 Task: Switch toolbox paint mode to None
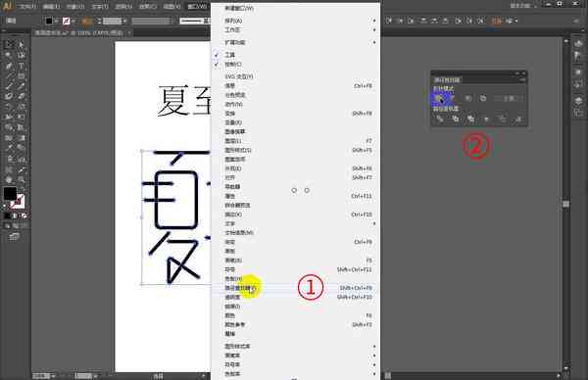pyautogui.click(x=24, y=215)
